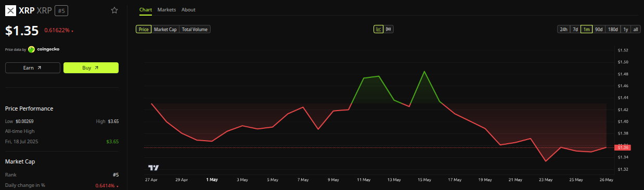Image resolution: width=644 pixels, height=190 pixels.
Task: Select the Market Cap data toggle
Action: (x=165, y=29)
